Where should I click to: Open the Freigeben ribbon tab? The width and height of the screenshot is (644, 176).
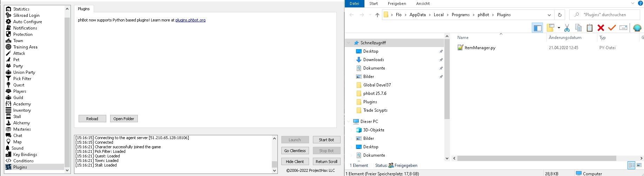pos(397,4)
